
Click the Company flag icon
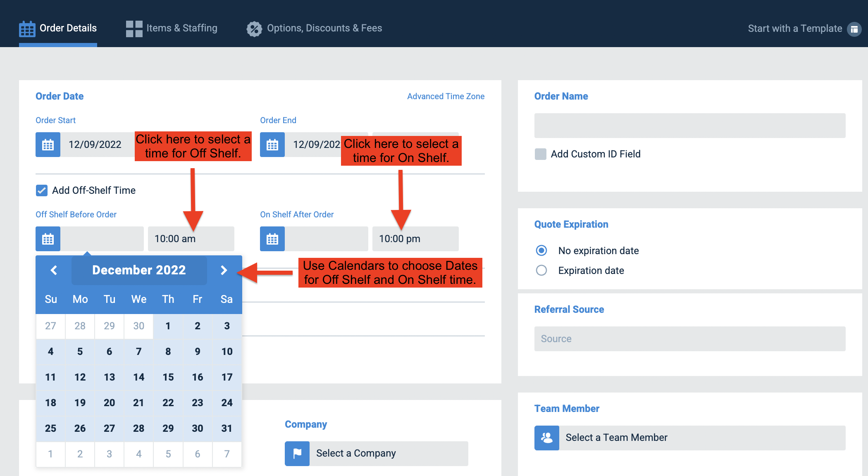coord(297,454)
